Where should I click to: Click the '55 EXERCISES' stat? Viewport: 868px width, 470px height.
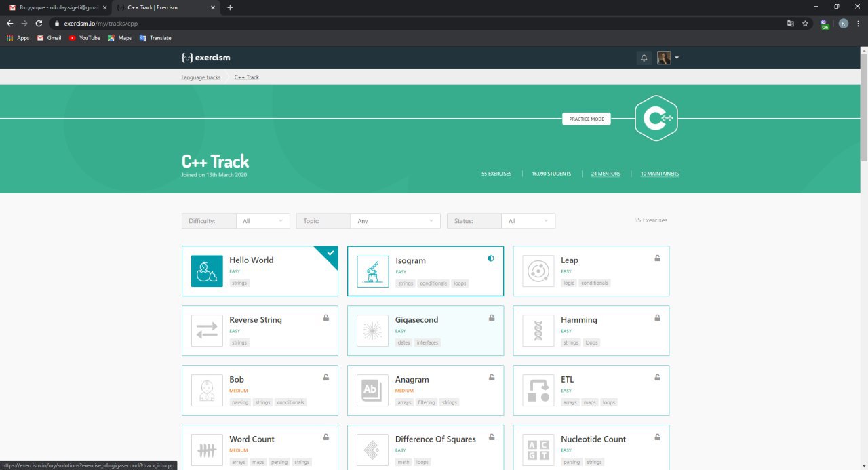(x=496, y=174)
